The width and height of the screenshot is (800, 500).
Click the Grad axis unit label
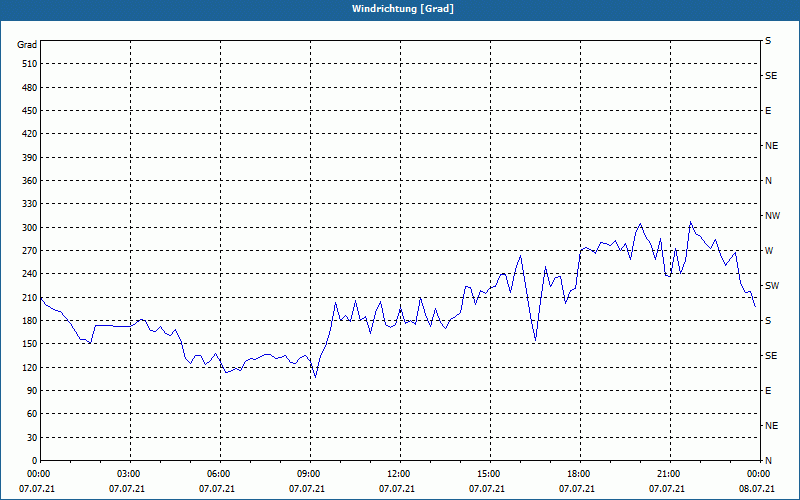pos(27,45)
